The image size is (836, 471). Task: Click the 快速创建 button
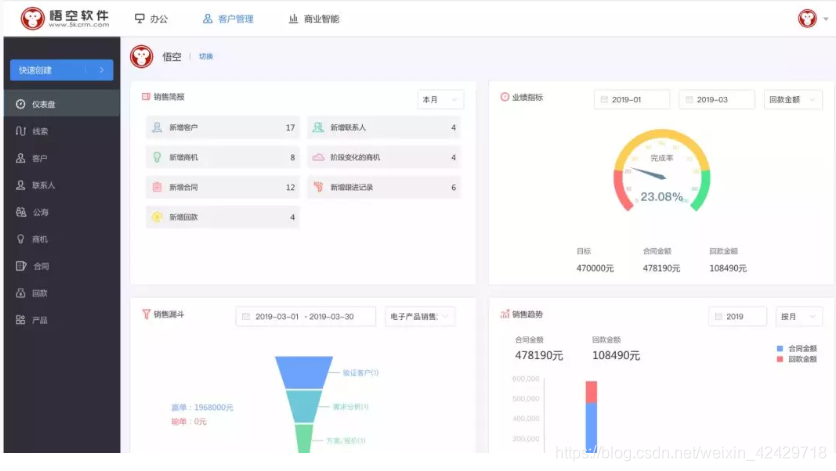tap(61, 70)
